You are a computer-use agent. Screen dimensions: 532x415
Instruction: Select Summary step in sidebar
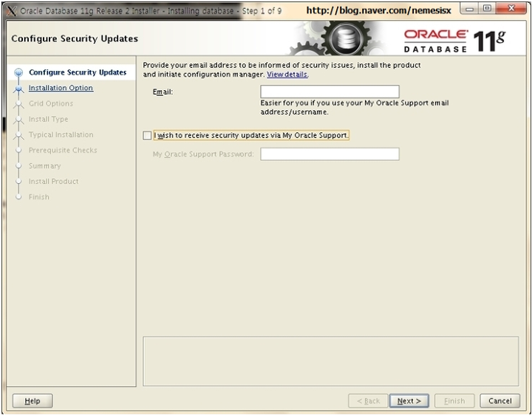coord(45,166)
